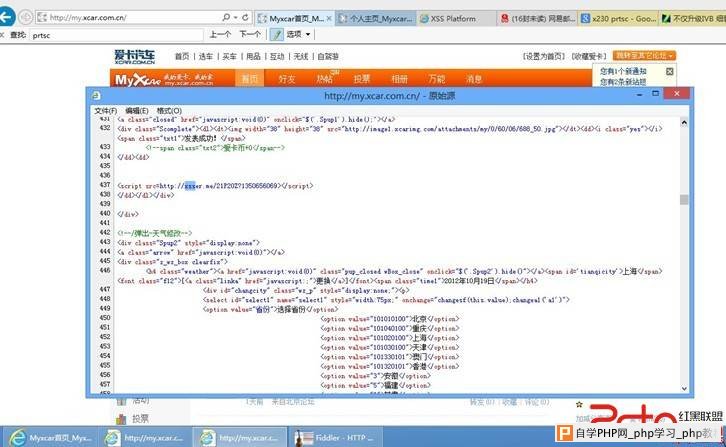726x447 pixels.
Task: Select the 投票 tab in orange bar
Action: pos(362,79)
